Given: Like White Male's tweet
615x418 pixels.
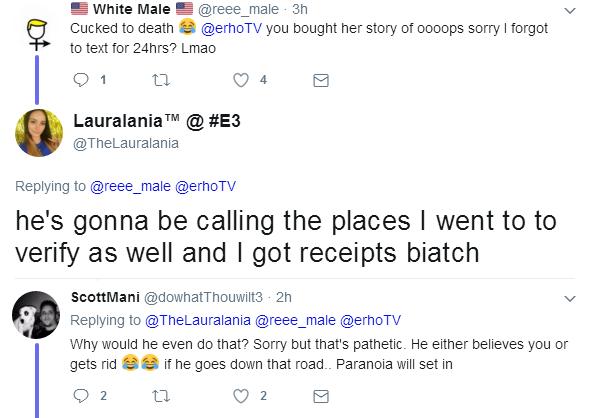Looking at the screenshot, I should click(x=241, y=82).
